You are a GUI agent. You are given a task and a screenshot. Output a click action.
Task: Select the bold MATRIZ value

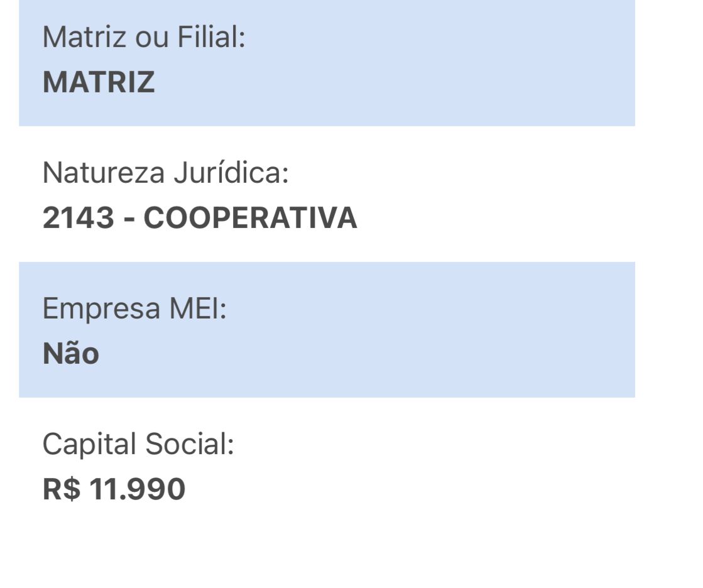coord(99,82)
